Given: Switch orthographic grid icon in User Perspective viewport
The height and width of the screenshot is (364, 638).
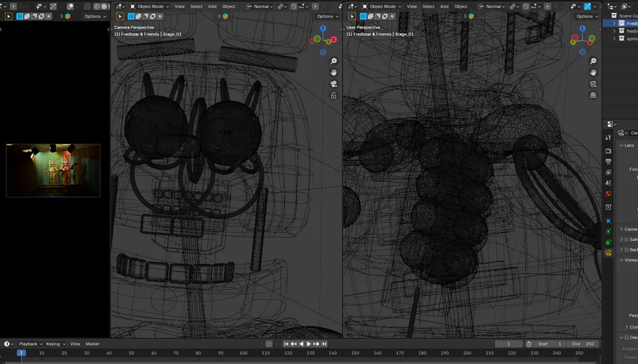Looking at the screenshot, I should (x=593, y=95).
